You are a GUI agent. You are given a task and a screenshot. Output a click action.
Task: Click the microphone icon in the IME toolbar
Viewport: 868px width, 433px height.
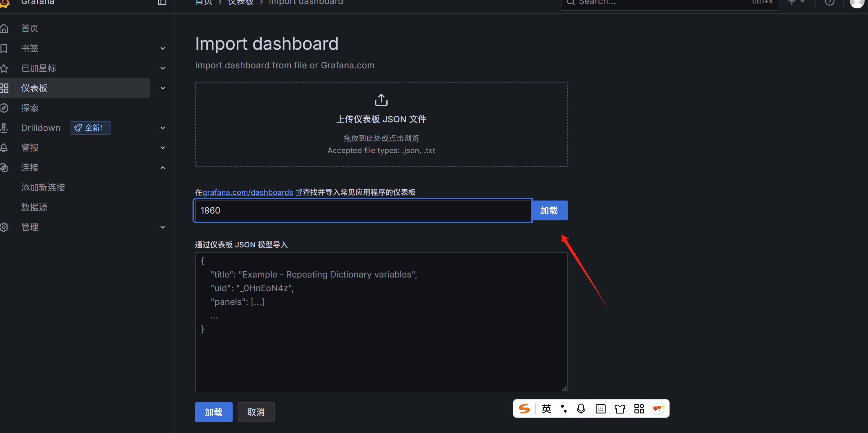click(581, 408)
